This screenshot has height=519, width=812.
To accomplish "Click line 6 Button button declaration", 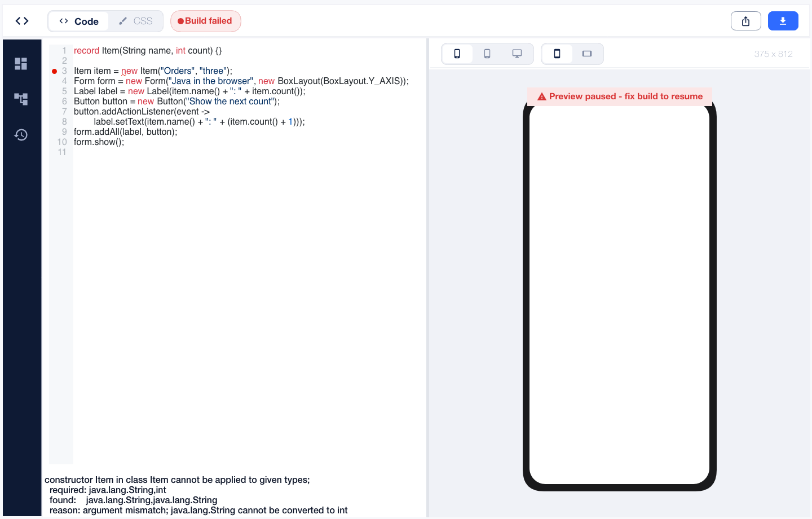I will tap(176, 102).
